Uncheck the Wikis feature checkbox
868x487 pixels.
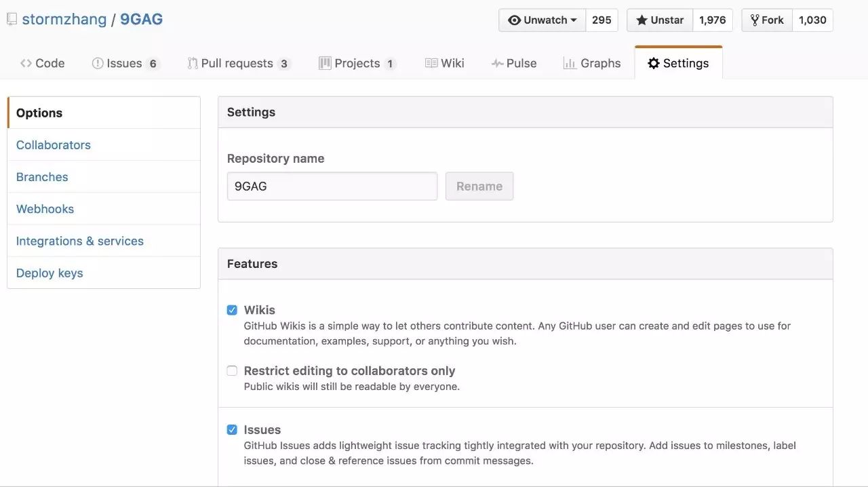coord(232,310)
